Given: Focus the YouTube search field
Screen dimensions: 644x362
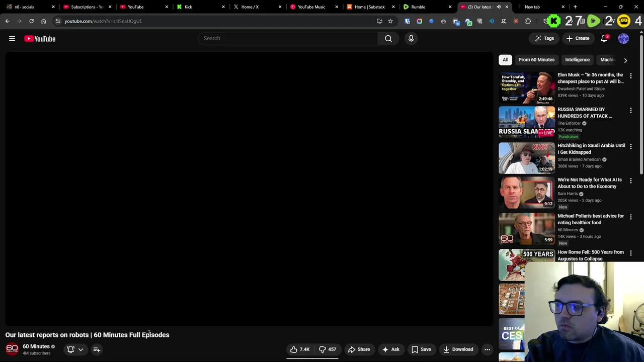Looking at the screenshot, I should (288, 38).
